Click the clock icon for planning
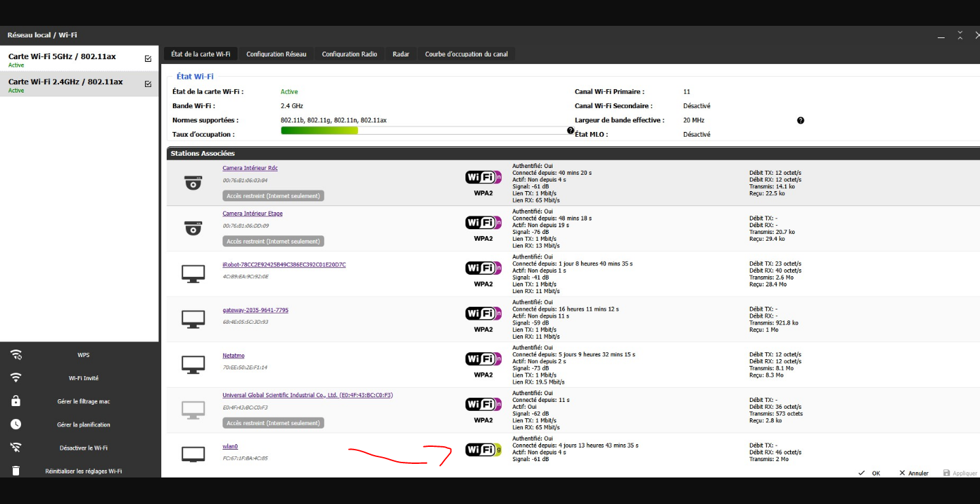 coord(16,424)
